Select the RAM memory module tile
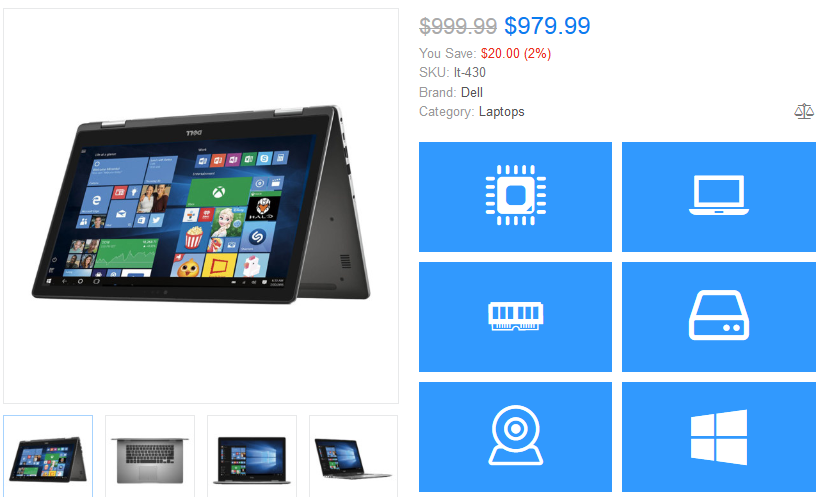This screenshot has width=821, height=497. [515, 317]
